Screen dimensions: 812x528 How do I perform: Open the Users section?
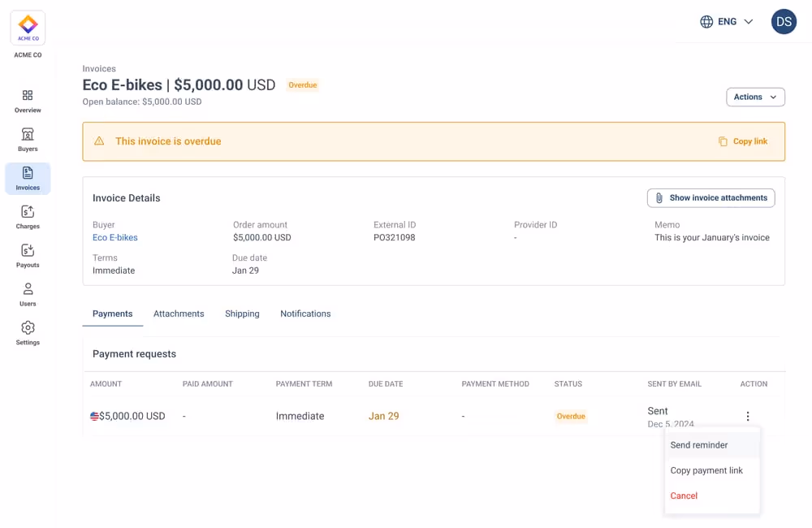(x=28, y=294)
